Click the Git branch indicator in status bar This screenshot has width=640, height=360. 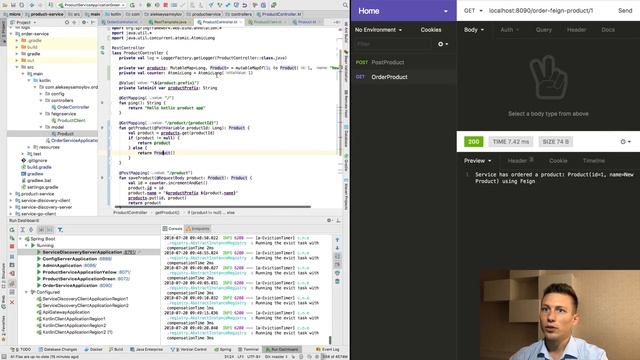click(x=277, y=357)
